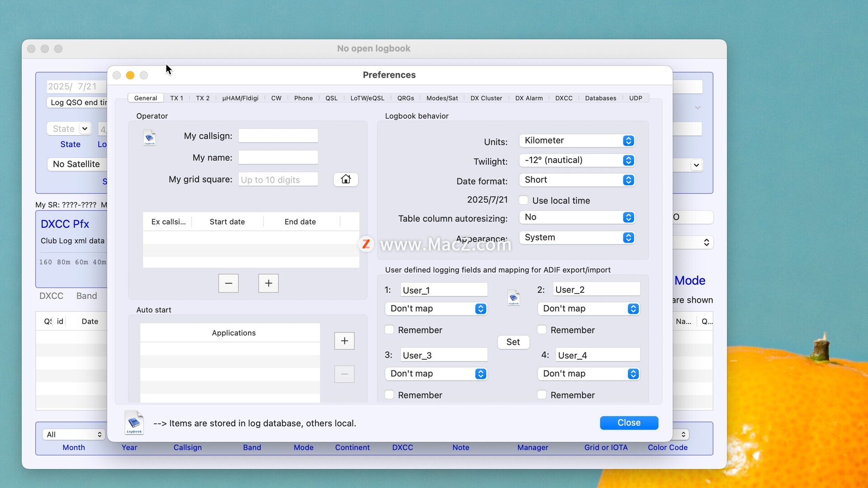Open the All filter dropdown above Month
Screen dimensions: 868x488
coord(74,435)
